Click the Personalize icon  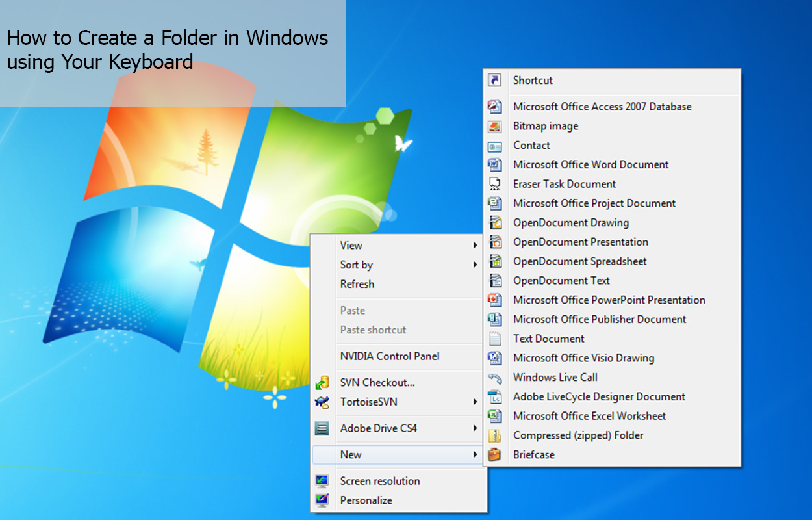(x=322, y=500)
